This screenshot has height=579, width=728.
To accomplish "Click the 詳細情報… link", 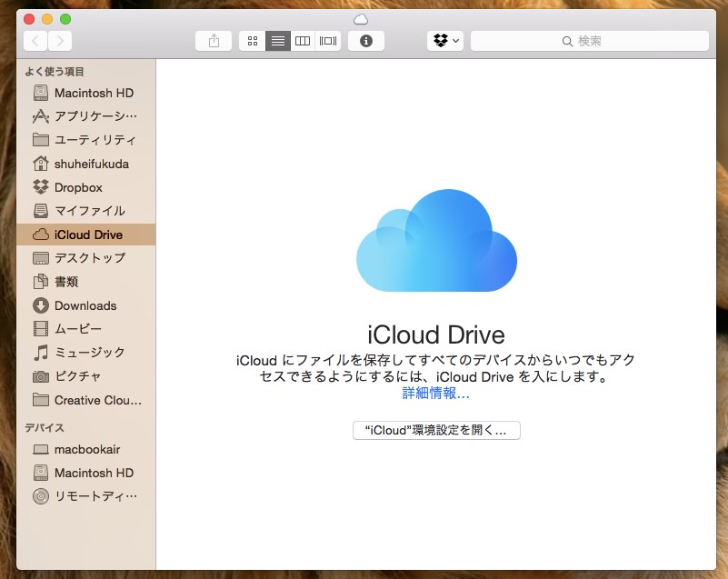I will pyautogui.click(x=436, y=394).
